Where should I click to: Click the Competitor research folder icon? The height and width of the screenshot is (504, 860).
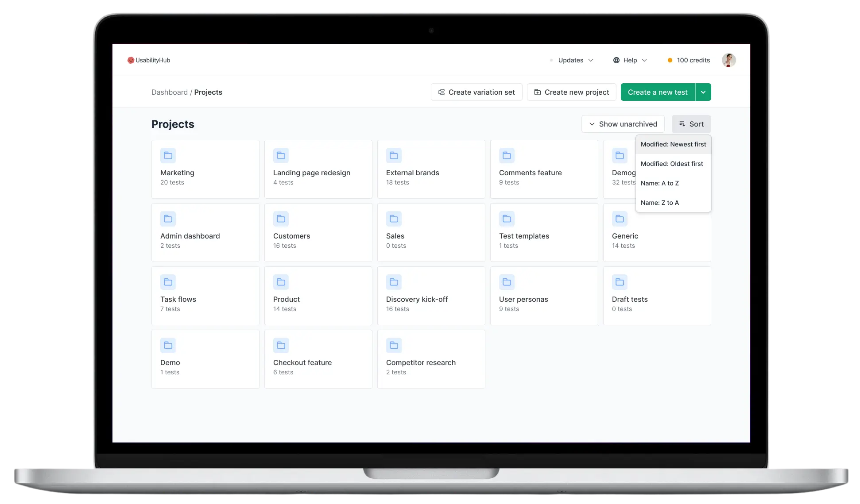click(x=394, y=345)
